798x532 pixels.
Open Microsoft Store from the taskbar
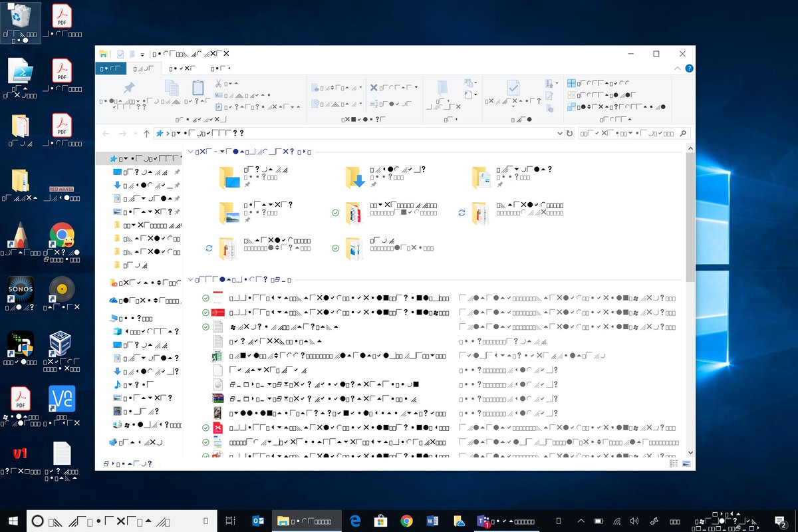(381, 521)
